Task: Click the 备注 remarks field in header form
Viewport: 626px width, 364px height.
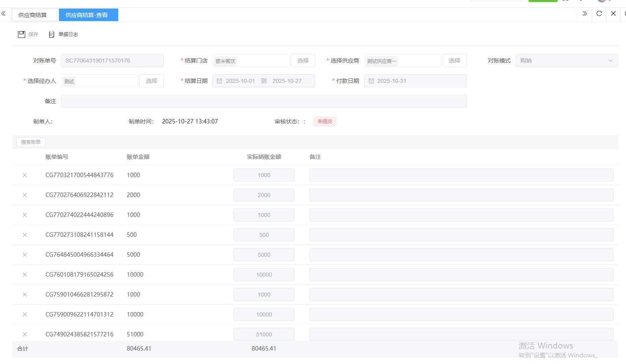Action: pos(263,101)
